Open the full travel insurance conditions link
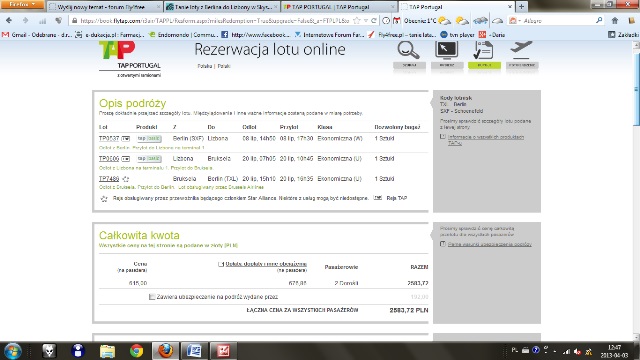 [x=489, y=244]
